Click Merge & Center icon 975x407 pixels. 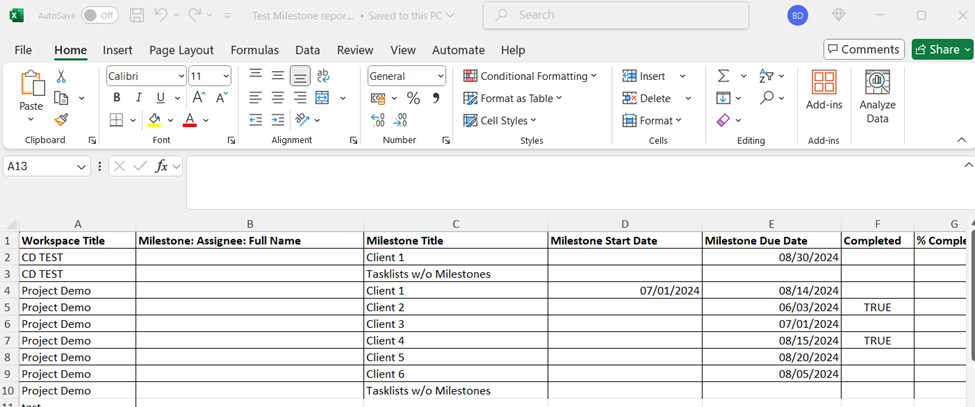pyautogui.click(x=322, y=98)
